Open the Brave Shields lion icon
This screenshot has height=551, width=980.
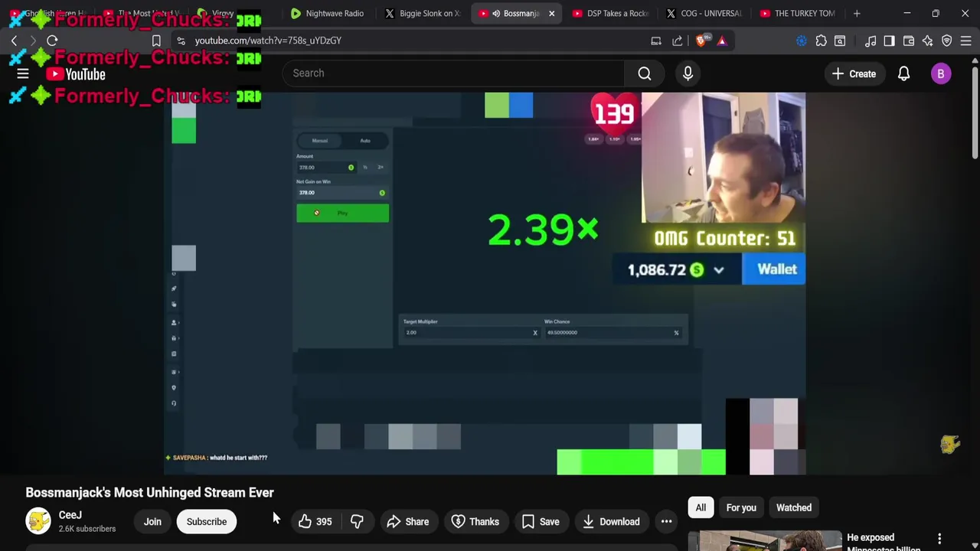click(x=701, y=41)
